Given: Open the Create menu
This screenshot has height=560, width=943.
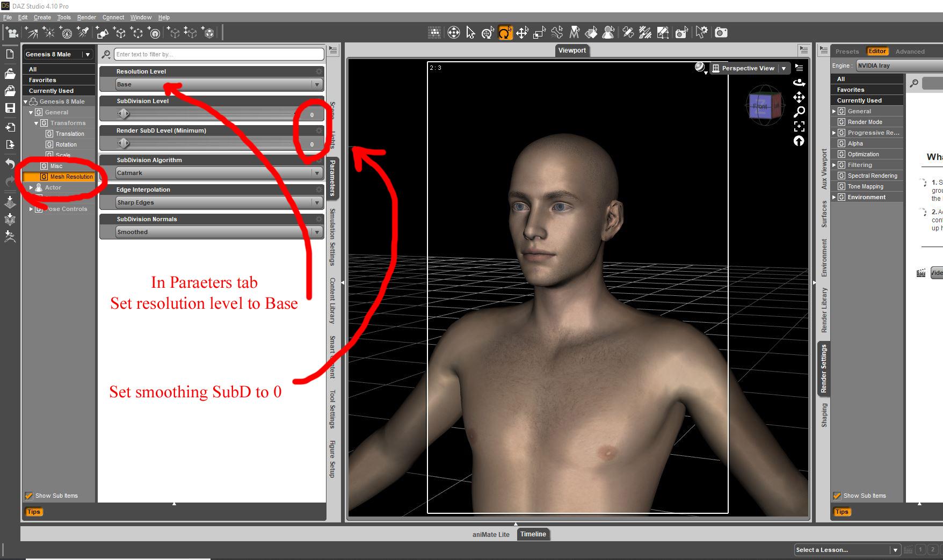Looking at the screenshot, I should click(x=42, y=17).
